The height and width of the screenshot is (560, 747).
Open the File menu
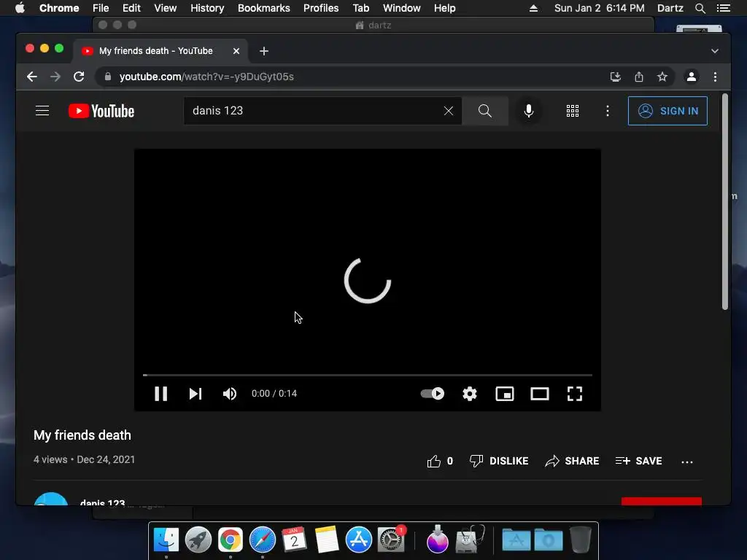[101, 8]
